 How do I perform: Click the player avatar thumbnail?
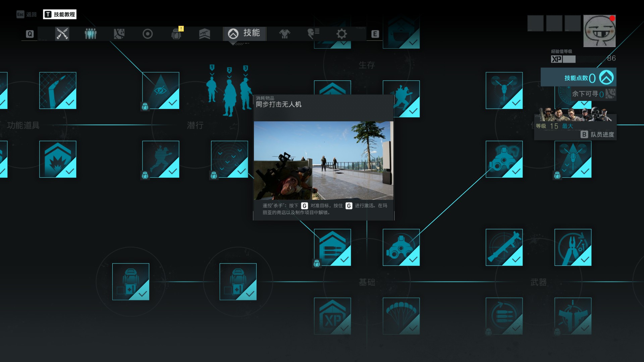tap(599, 31)
